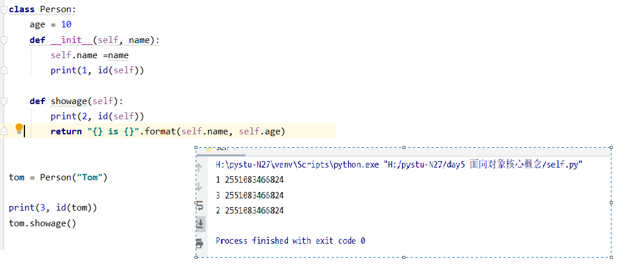Collapse the class Person code block

[x=4, y=10]
